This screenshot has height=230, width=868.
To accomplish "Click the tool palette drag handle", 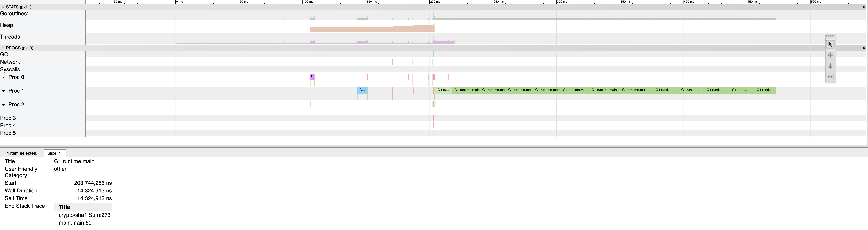I will point(830,36).
